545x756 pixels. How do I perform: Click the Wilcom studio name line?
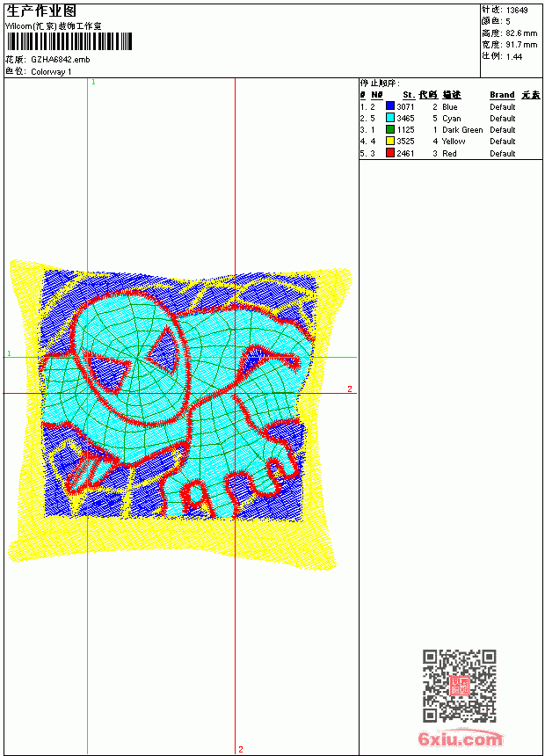(x=54, y=26)
